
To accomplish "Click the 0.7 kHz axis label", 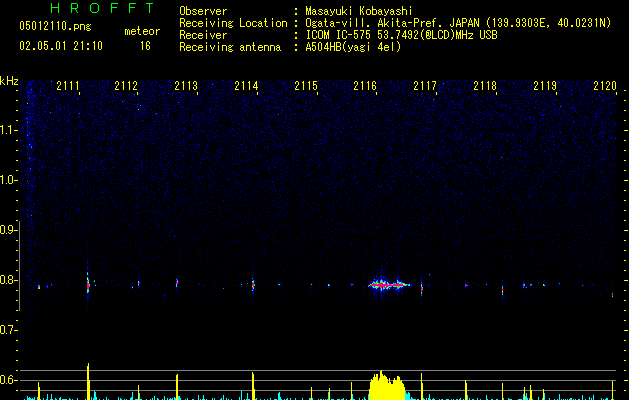I will 8,330.
